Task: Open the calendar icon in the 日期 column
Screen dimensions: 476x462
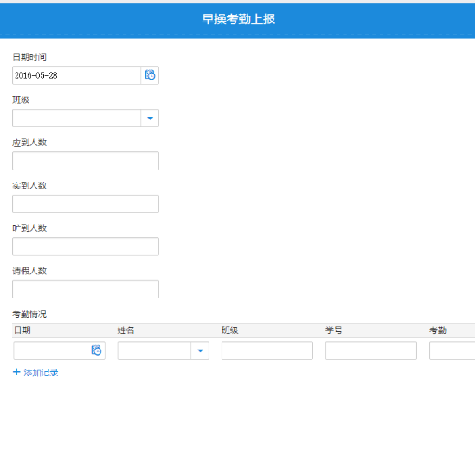Action: [96, 350]
